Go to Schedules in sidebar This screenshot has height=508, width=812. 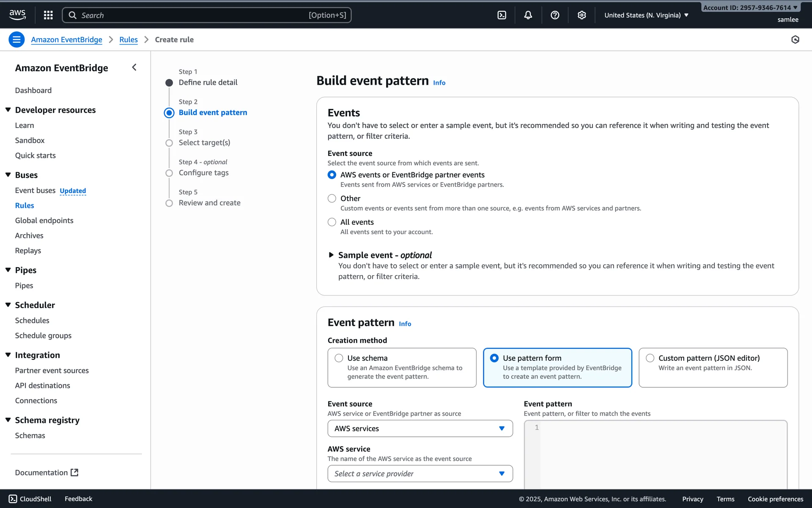pos(32,320)
